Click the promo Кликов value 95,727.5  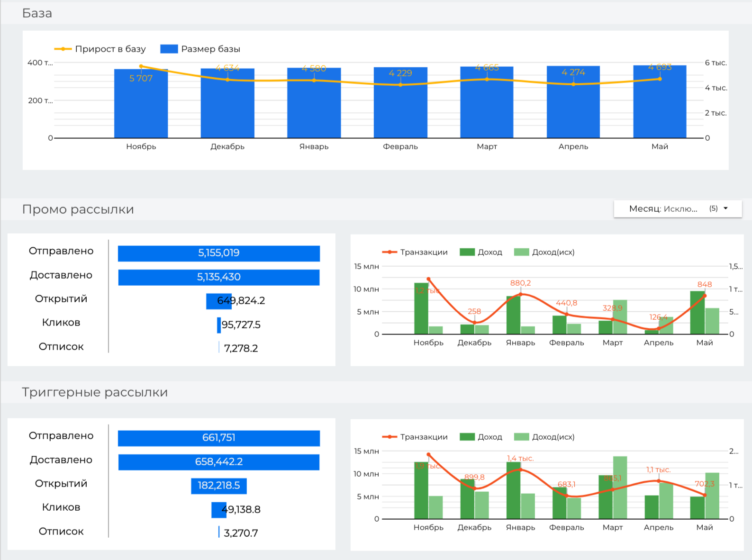coord(241,325)
